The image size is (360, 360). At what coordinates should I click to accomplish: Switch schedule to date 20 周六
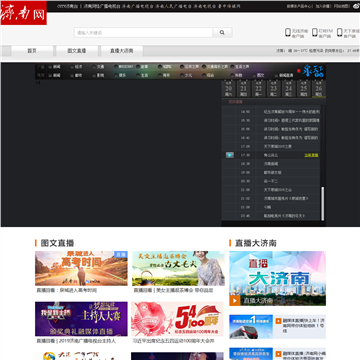(x=228, y=89)
